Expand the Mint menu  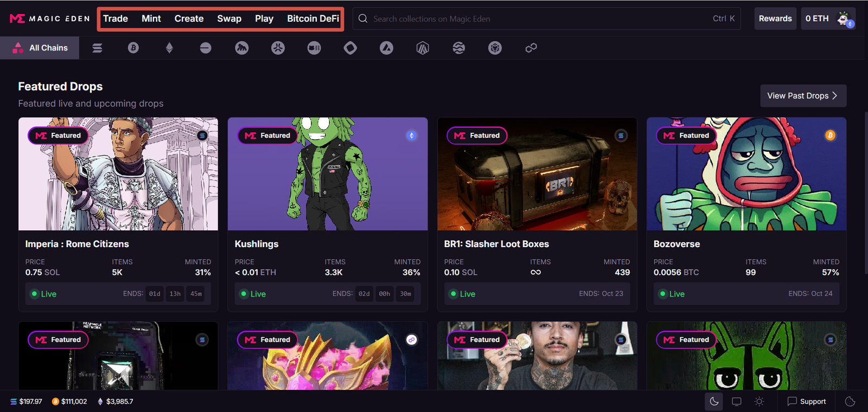[151, 18]
